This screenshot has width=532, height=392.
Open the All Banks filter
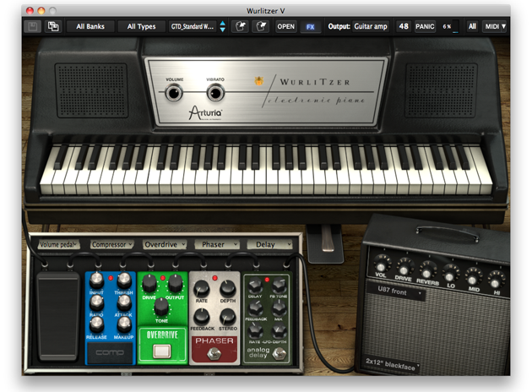tap(90, 26)
